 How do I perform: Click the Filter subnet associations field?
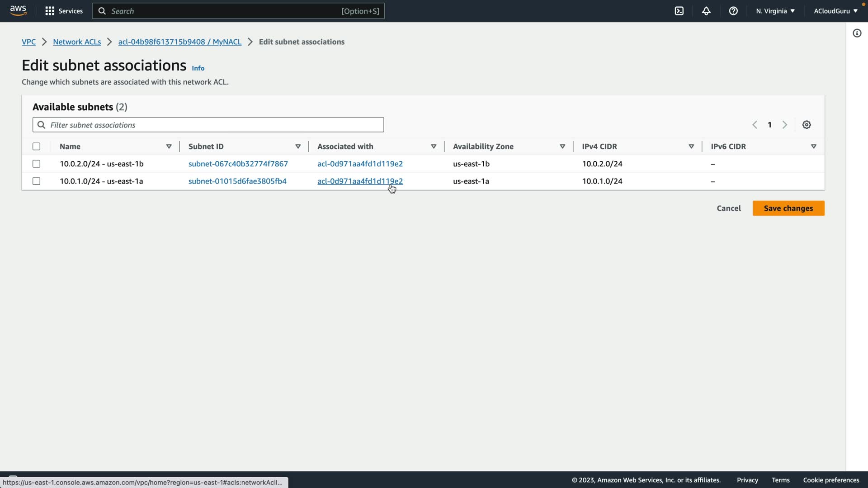[x=212, y=125]
